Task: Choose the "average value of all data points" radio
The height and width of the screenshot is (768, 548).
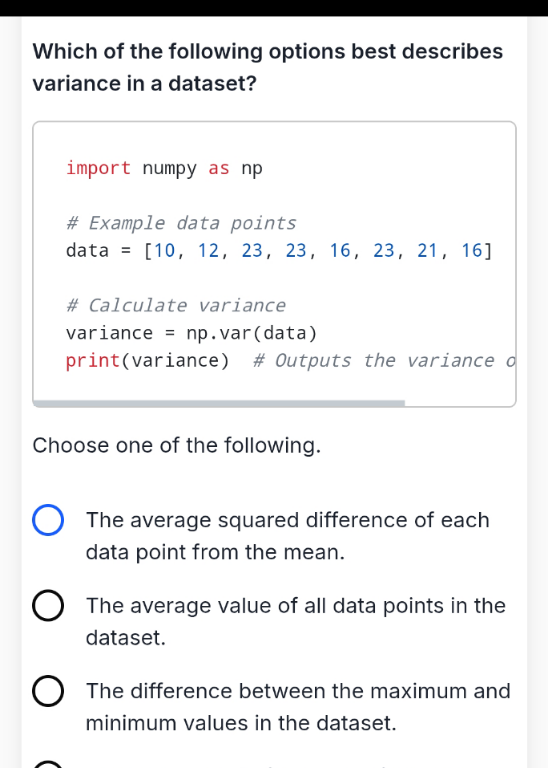Action: pos(48,605)
